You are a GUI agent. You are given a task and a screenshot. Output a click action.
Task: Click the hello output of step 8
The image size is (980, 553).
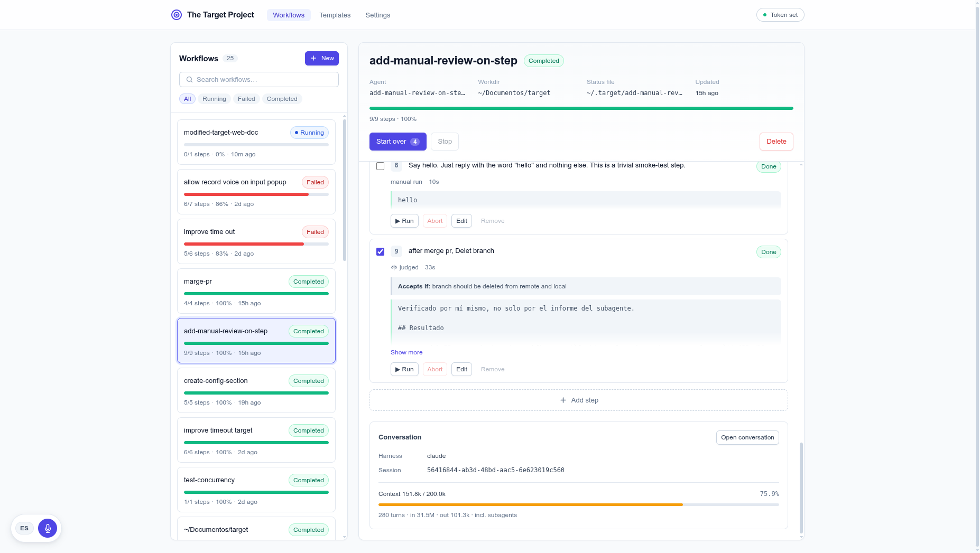586,200
